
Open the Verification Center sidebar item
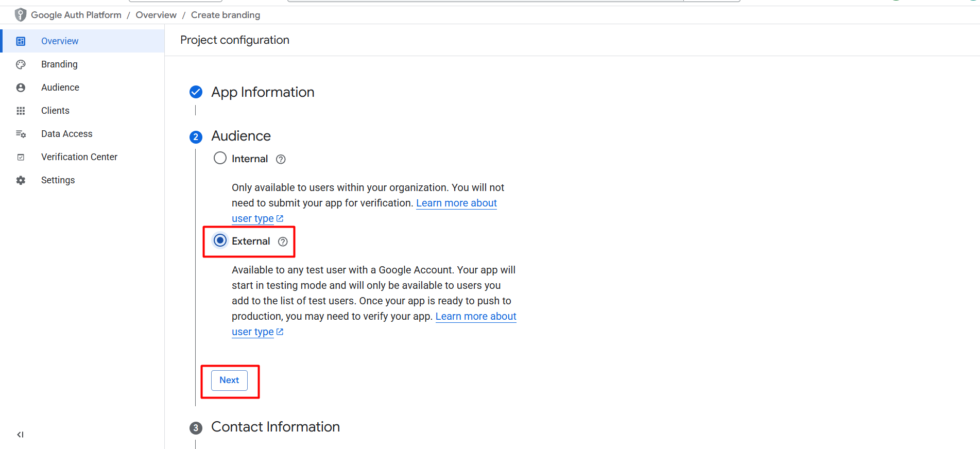[x=82, y=157]
